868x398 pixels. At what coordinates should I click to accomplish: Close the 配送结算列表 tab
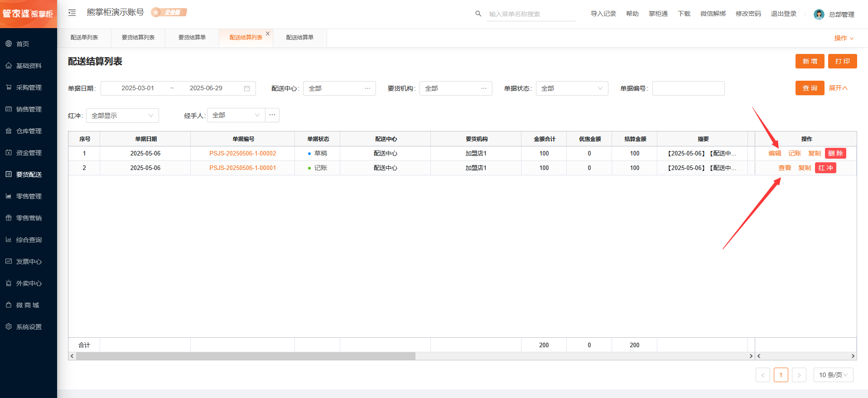[268, 34]
